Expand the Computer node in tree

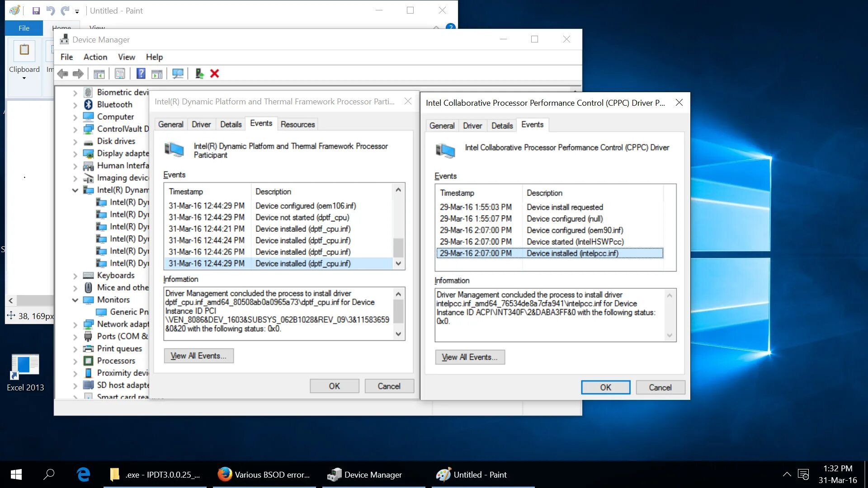[75, 117]
